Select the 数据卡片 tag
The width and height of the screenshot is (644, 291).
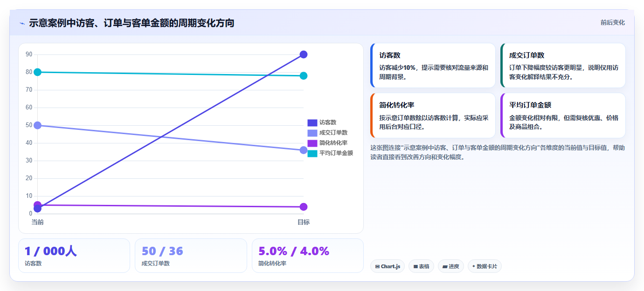485,266
